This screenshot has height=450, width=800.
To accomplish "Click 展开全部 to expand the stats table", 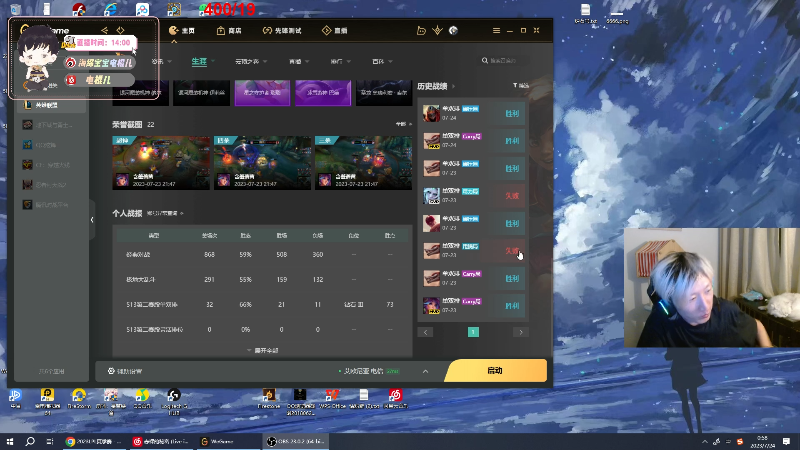I will tap(263, 351).
